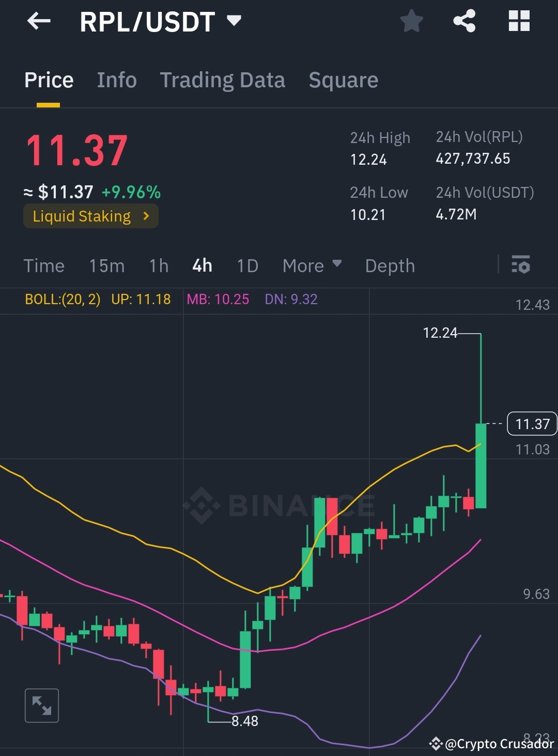The image size is (558, 756).
Task: Switch to the Trading Data tab
Action: 223,80
